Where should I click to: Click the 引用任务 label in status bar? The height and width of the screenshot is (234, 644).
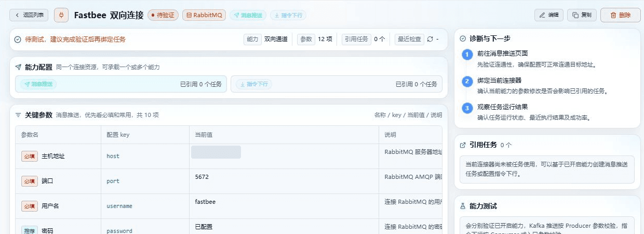[x=356, y=39]
